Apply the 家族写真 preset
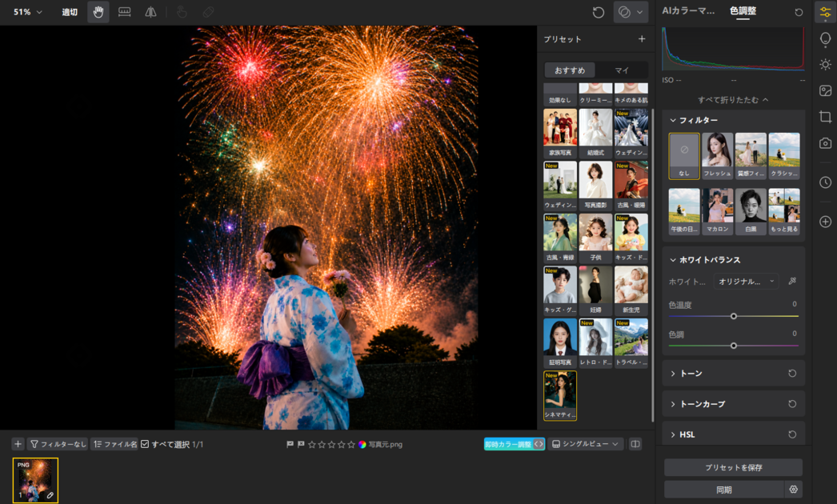The height and width of the screenshot is (504, 837). pos(560,133)
